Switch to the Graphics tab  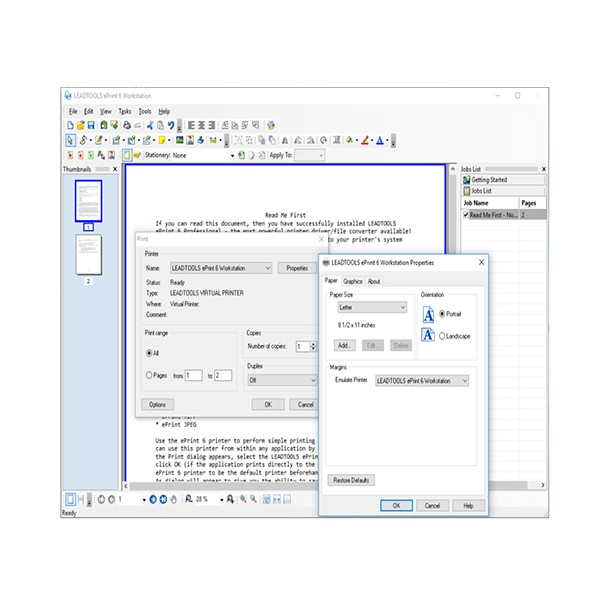coord(352,282)
